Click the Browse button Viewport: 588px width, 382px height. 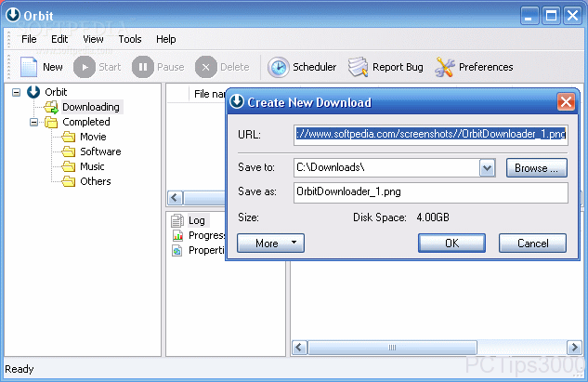(x=536, y=167)
